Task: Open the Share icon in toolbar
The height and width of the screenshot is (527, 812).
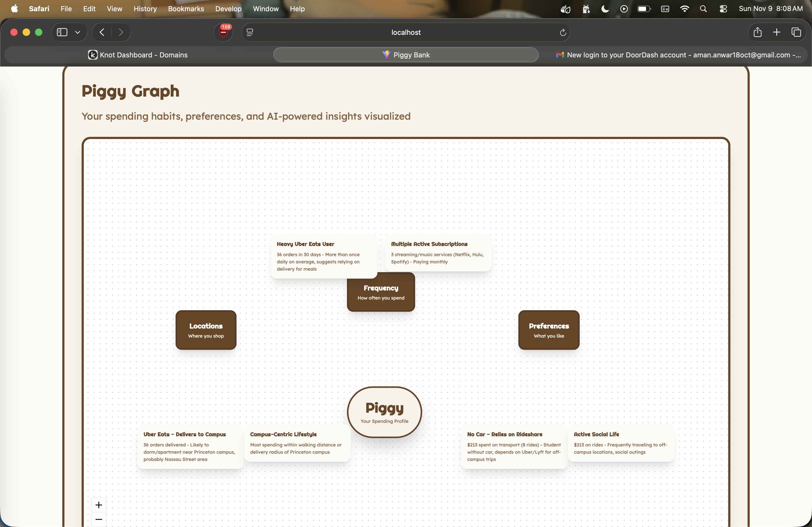Action: coord(757,32)
